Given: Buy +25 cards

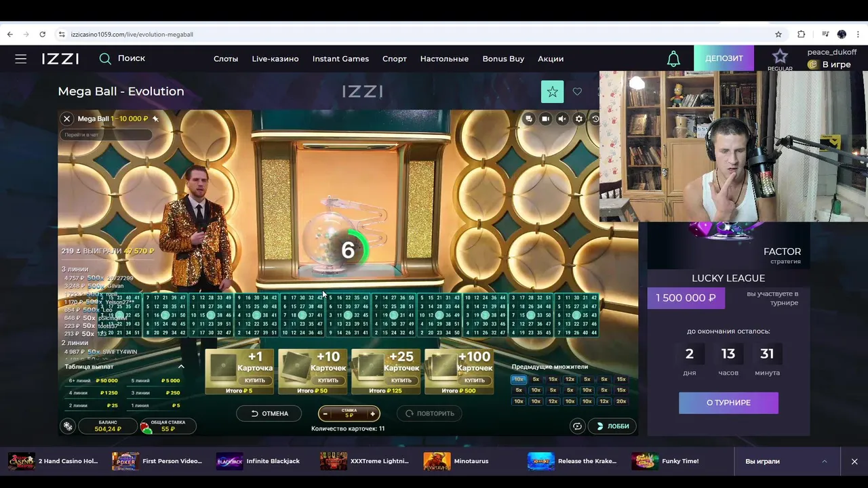Looking at the screenshot, I should (x=401, y=380).
